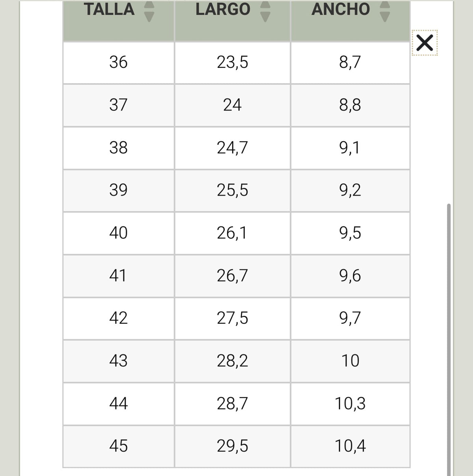Image resolution: width=473 pixels, height=476 pixels.
Task: Sort TALLA column ascending arrow
Action: pyautogui.click(x=149, y=4)
